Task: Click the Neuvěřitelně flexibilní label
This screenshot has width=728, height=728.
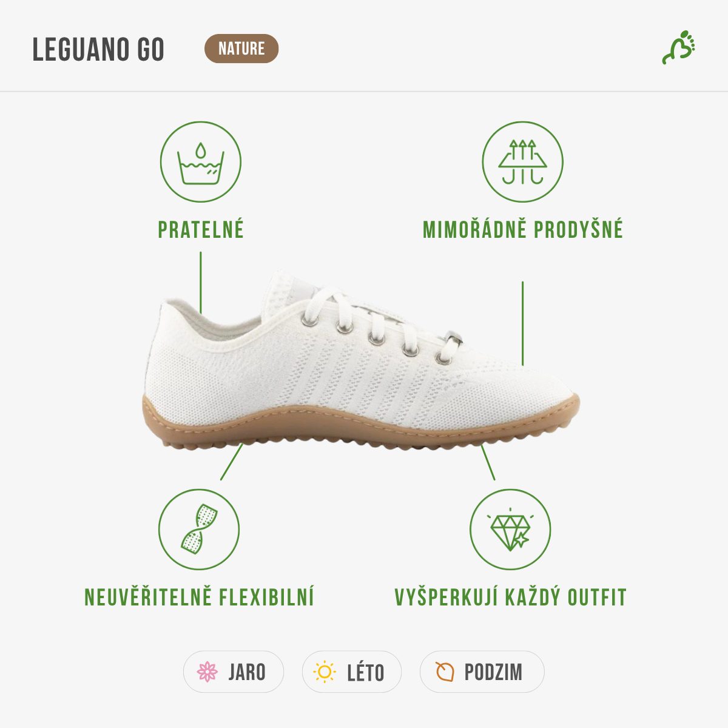Action: click(x=199, y=597)
